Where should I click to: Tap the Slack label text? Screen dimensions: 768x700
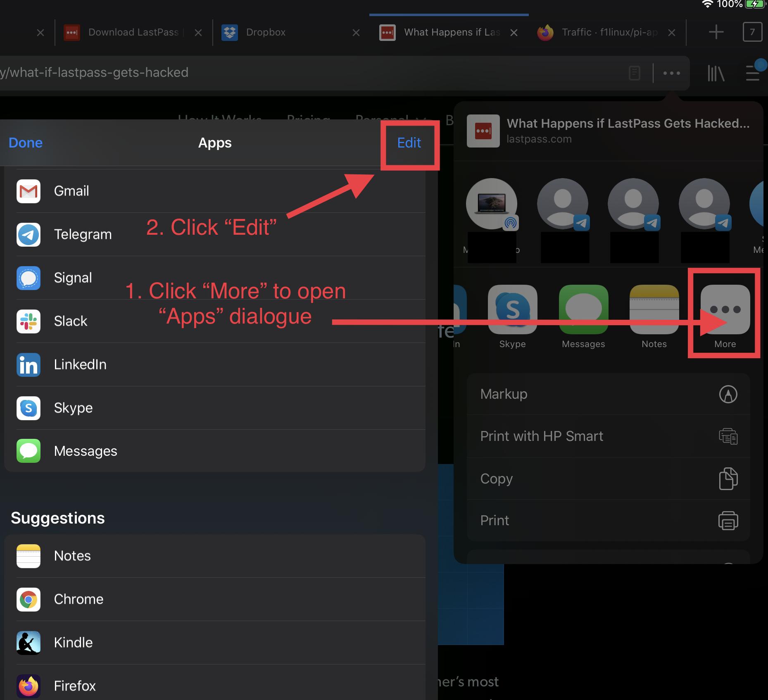click(x=71, y=321)
